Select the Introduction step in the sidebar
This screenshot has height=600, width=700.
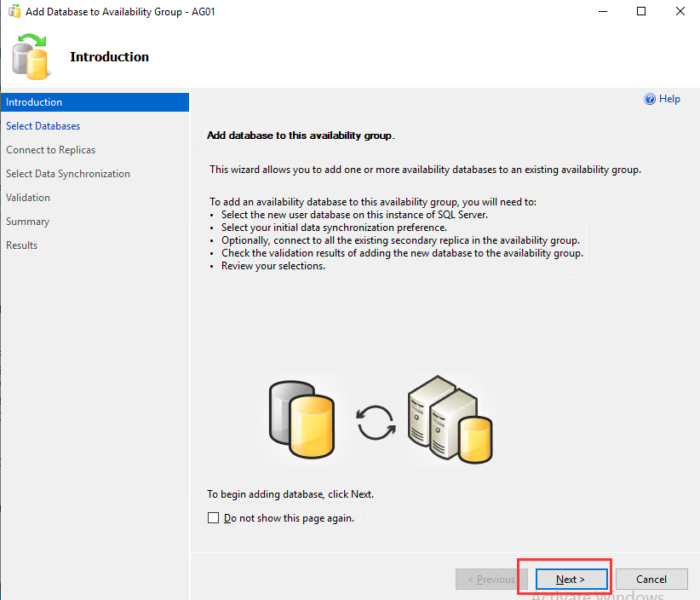tap(34, 102)
